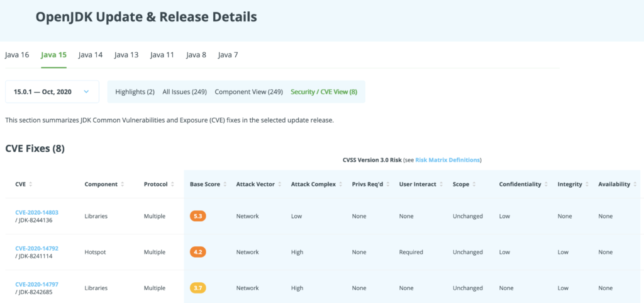Sort by Scope column arrows
This screenshot has height=303, width=644.
pos(474,185)
